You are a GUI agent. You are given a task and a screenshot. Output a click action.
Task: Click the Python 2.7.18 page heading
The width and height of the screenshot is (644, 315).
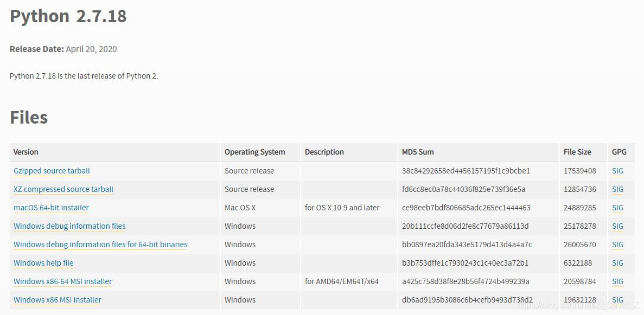point(68,16)
